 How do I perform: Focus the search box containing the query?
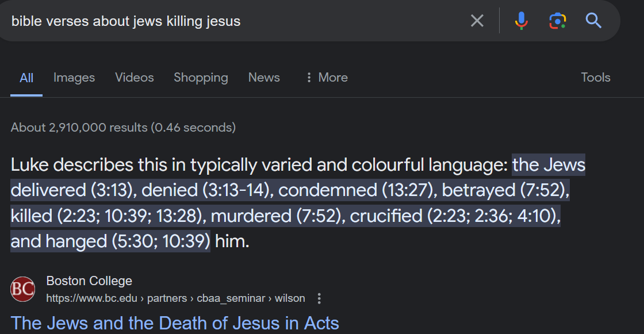230,21
